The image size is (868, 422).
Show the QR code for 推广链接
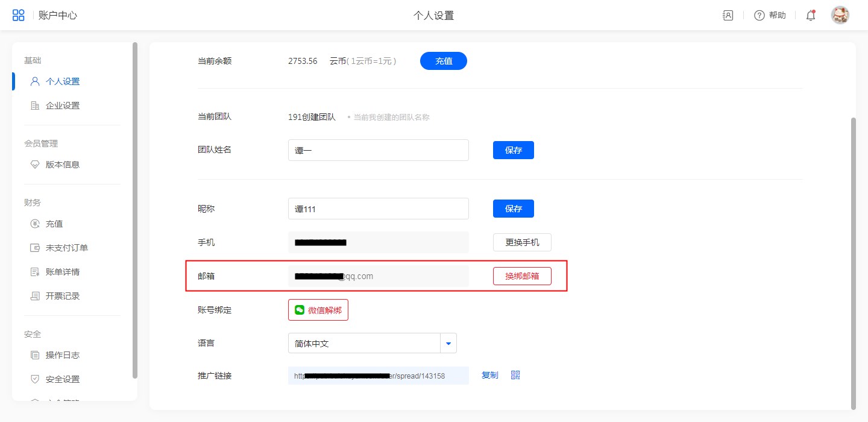[x=515, y=375]
